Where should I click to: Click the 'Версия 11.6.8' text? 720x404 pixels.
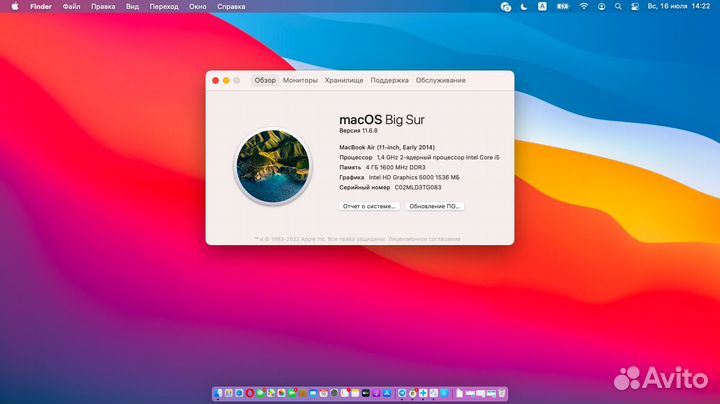point(358,131)
